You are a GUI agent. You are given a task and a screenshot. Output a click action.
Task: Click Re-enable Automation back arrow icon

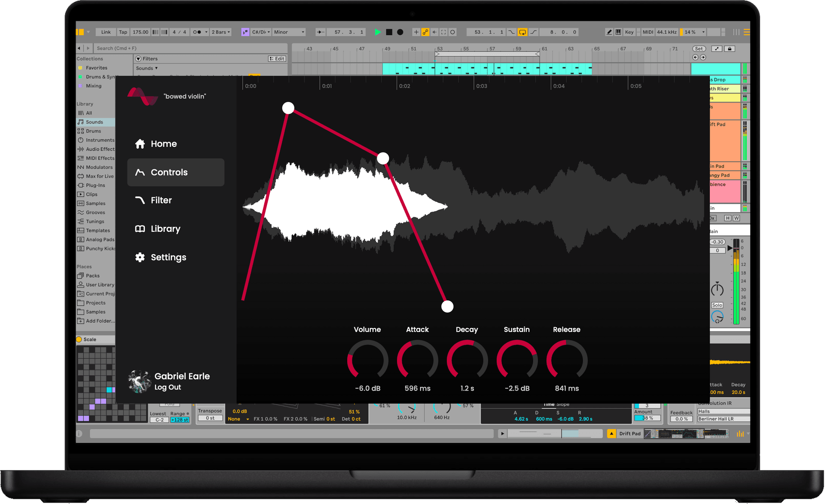(x=434, y=32)
